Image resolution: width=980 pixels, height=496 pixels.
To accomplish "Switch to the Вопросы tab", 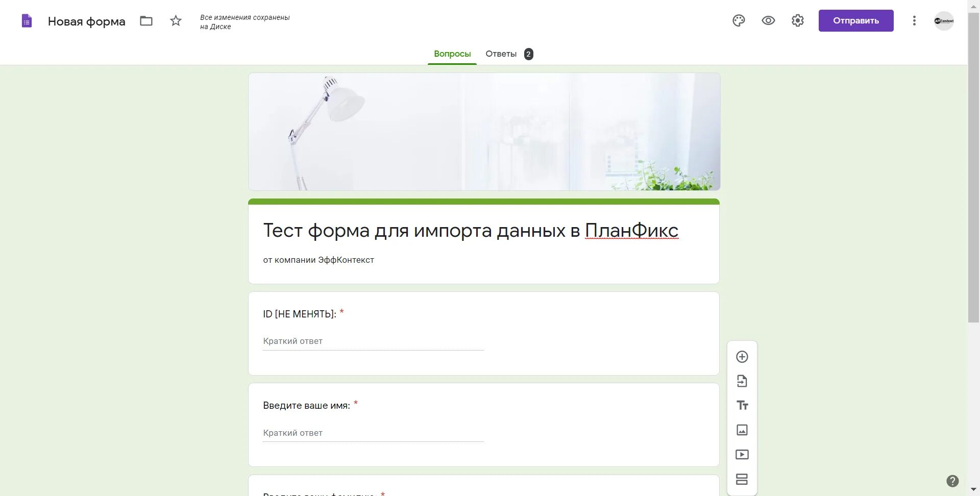I will (x=452, y=54).
